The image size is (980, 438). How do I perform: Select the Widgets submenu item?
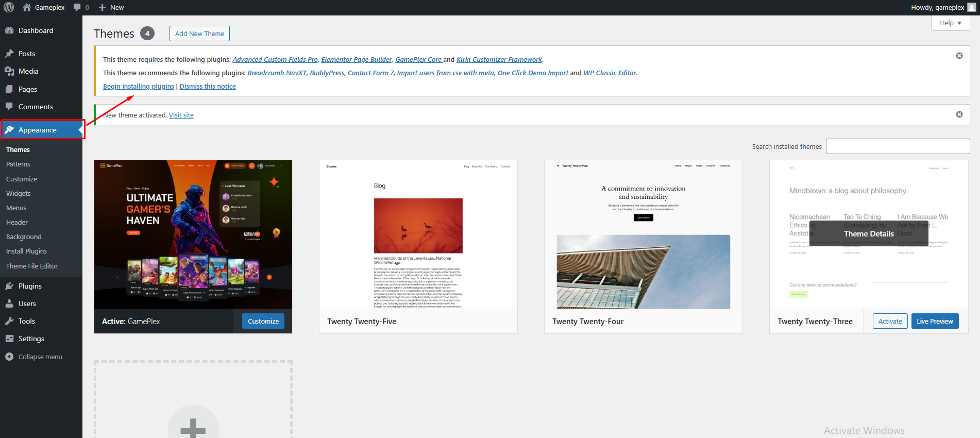tap(19, 193)
